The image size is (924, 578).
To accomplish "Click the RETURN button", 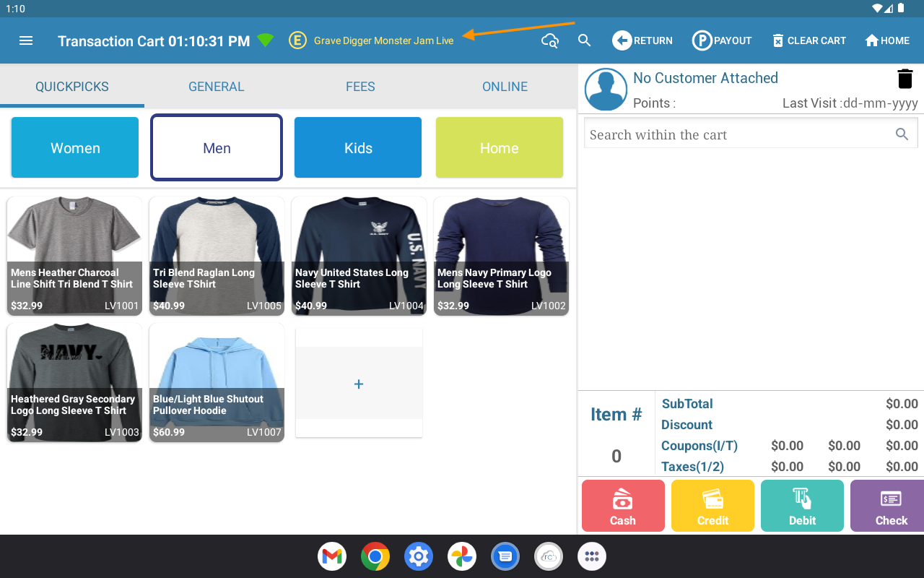I will point(642,40).
